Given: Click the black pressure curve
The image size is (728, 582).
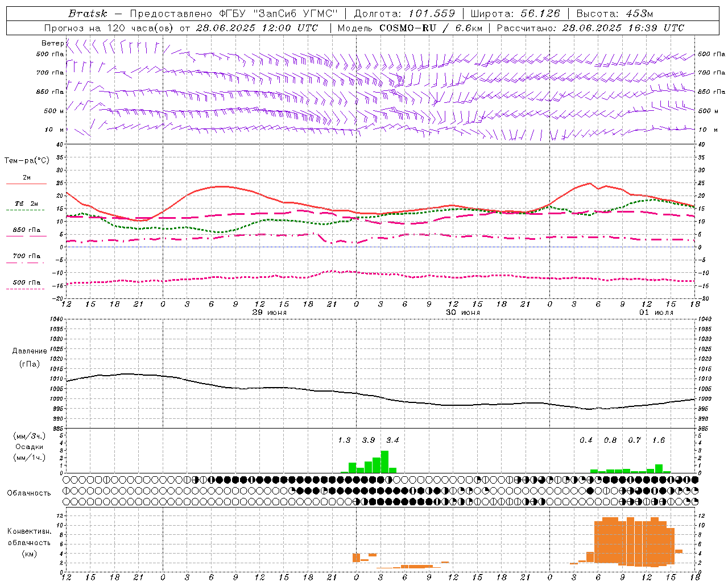Looking at the screenshot, I should (x=381, y=397).
